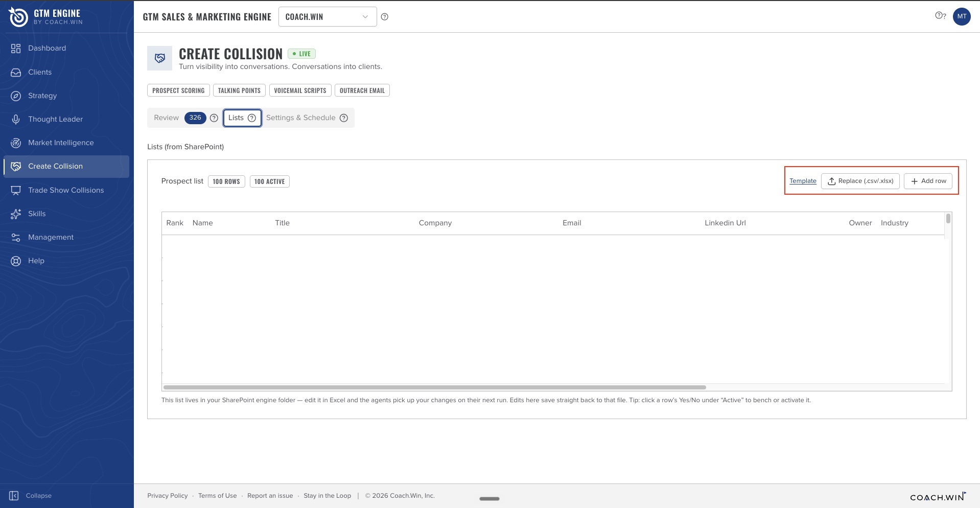
Task: Click the Outreach Email tag button
Action: point(362,90)
